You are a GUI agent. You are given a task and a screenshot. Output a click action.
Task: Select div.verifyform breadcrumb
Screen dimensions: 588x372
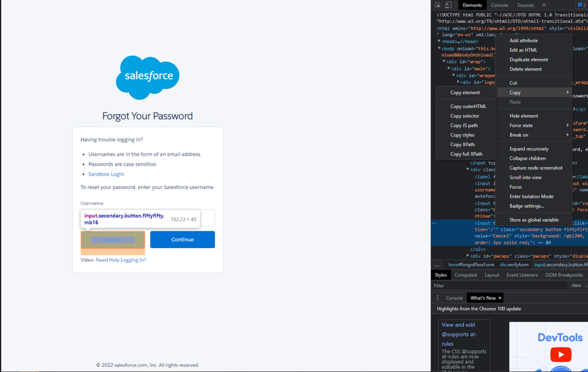click(x=514, y=265)
